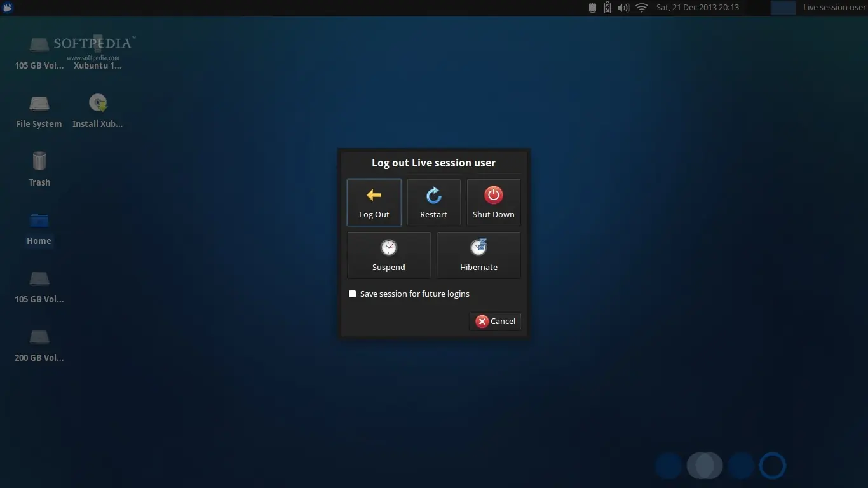
Task: Open the volume speaker indicator
Action: tap(623, 8)
